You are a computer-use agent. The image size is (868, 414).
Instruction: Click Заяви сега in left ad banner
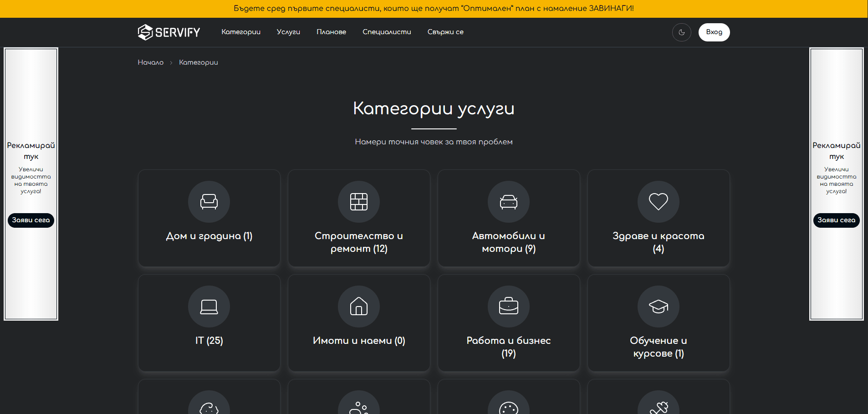pyautogui.click(x=31, y=220)
